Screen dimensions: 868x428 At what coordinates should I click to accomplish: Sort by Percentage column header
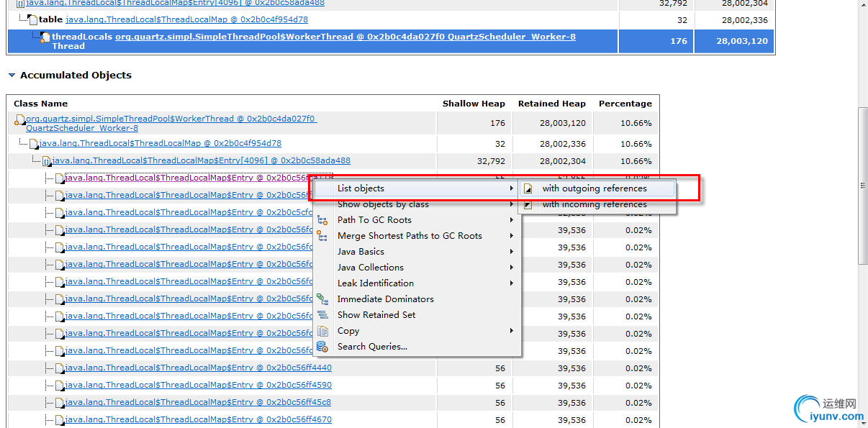(x=625, y=104)
